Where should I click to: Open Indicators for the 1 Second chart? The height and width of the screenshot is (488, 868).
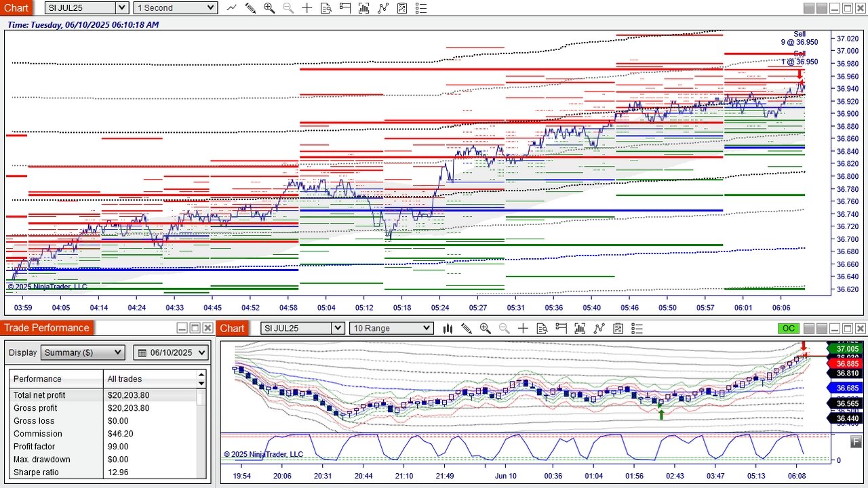(364, 8)
